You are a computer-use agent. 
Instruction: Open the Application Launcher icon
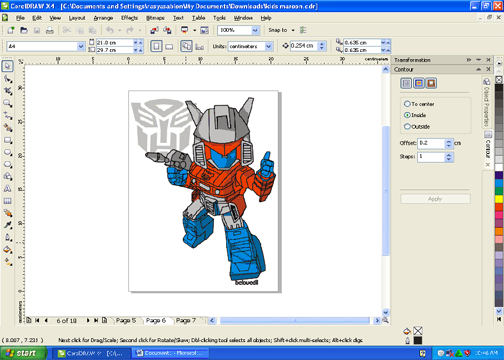tap(184, 30)
